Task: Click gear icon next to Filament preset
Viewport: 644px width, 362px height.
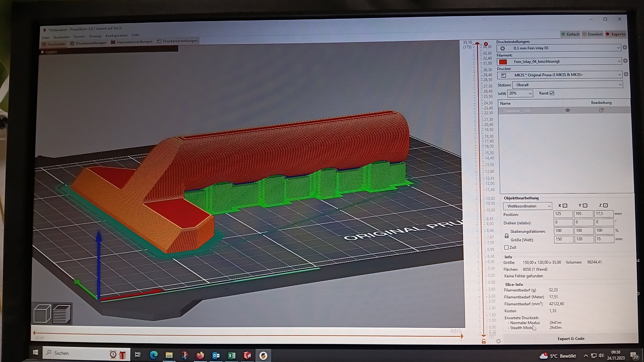Action: coord(625,61)
